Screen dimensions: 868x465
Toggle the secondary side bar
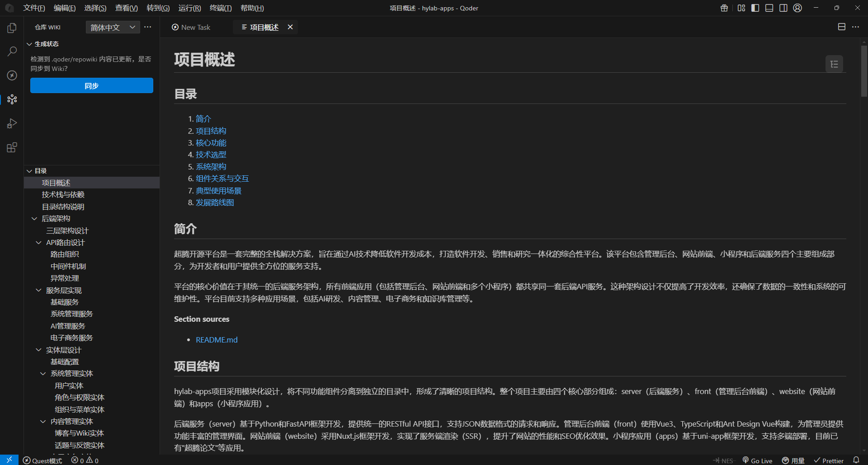783,8
